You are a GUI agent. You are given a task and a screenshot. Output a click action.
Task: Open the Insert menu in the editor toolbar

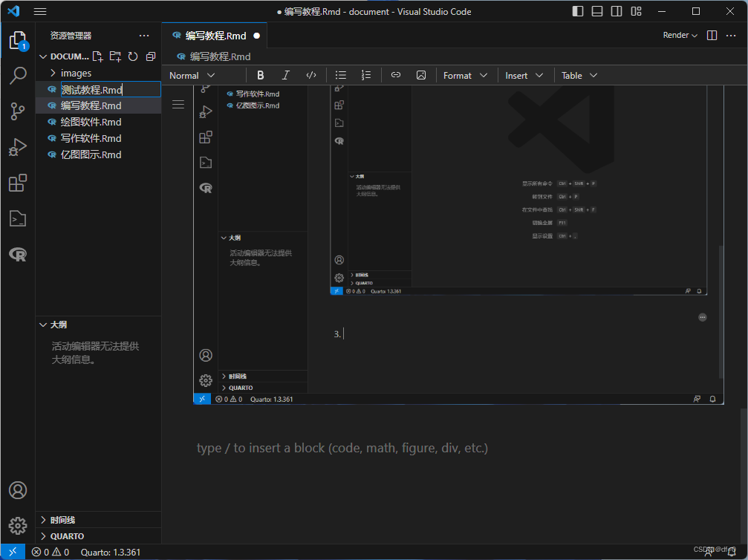(524, 74)
